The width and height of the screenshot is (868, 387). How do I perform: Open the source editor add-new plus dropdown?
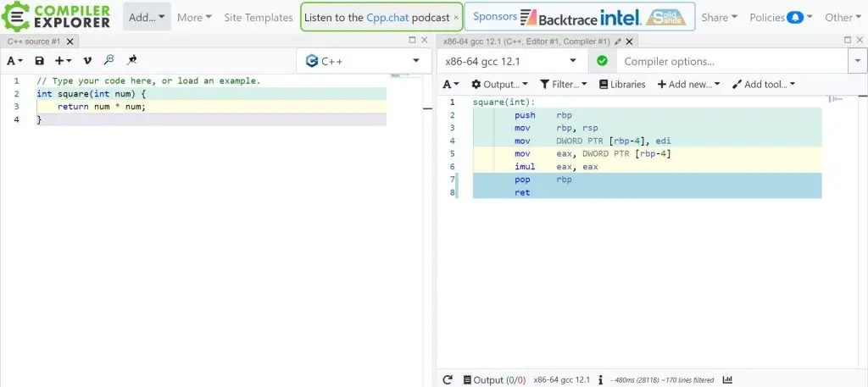tap(63, 61)
